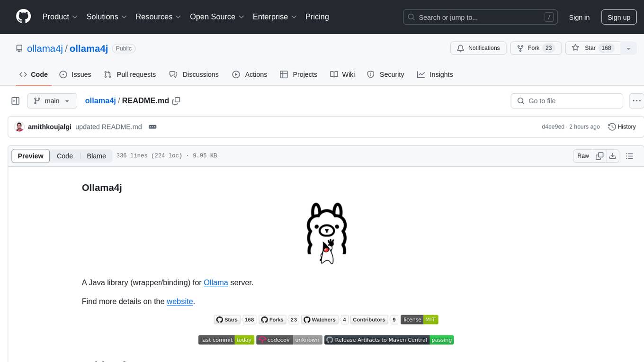Click the codecov unknown badge
The width and height of the screenshot is (644, 362).
289,340
